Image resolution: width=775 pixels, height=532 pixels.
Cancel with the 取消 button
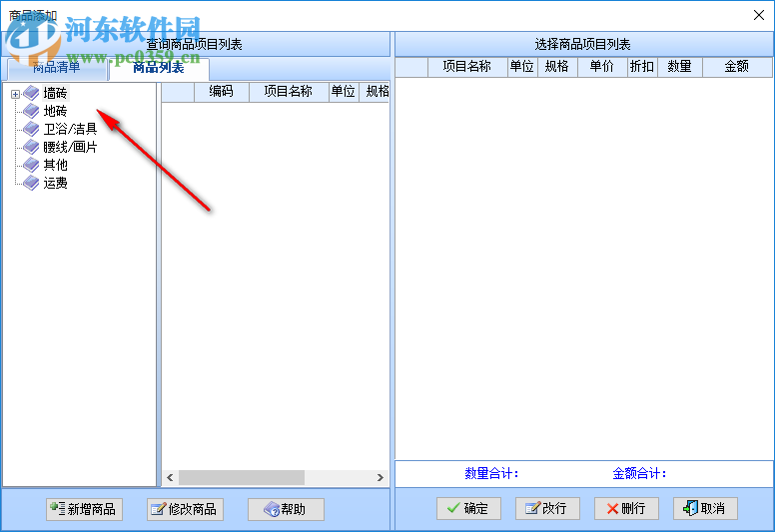(x=705, y=508)
